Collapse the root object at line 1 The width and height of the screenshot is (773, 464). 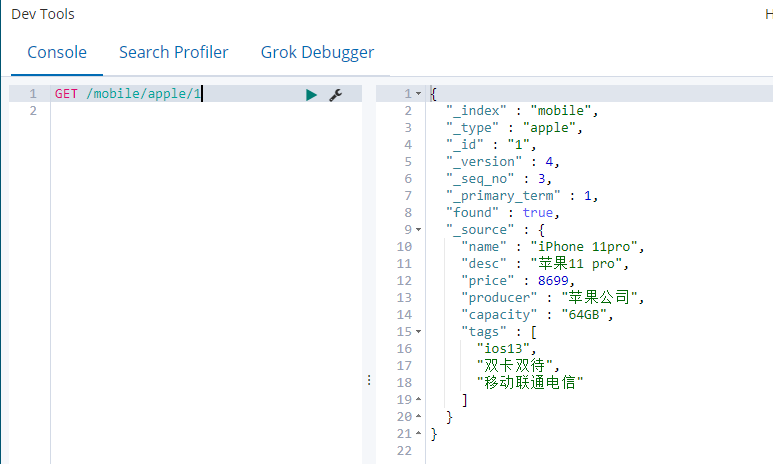coord(419,94)
